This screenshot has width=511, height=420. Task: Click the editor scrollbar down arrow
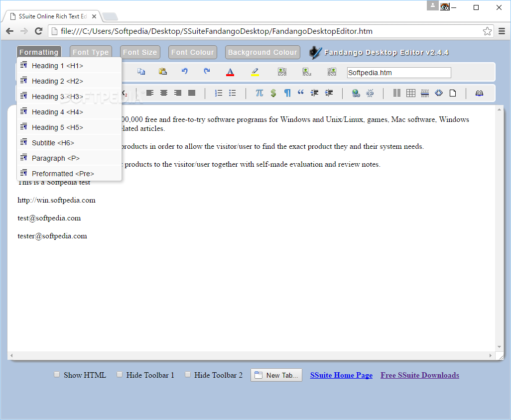click(x=499, y=347)
